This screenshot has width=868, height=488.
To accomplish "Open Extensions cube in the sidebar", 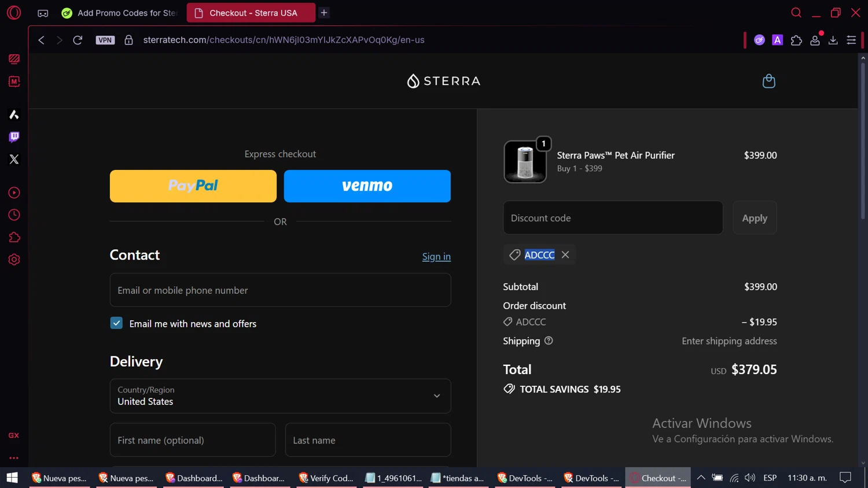I will (x=14, y=237).
